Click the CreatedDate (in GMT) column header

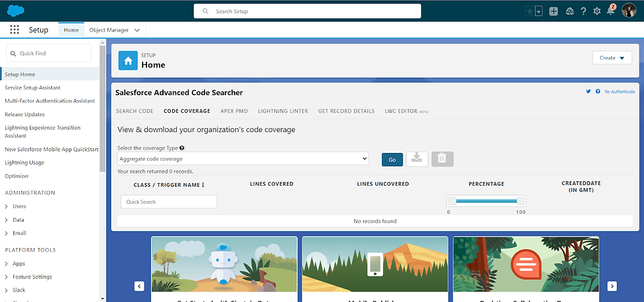click(581, 186)
